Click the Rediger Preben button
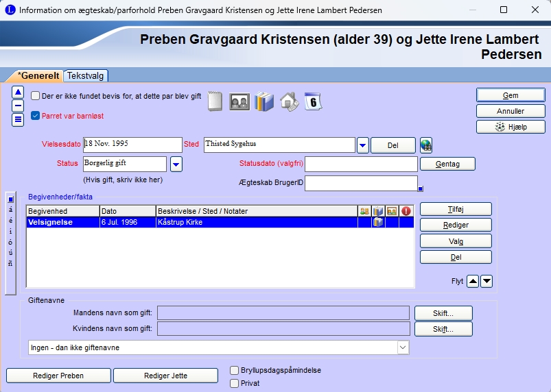The image size is (551, 392). (58, 376)
